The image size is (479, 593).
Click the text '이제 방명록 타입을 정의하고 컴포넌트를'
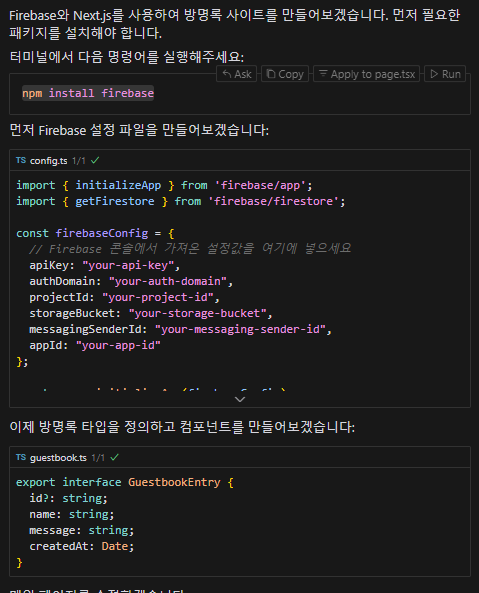click(126, 427)
